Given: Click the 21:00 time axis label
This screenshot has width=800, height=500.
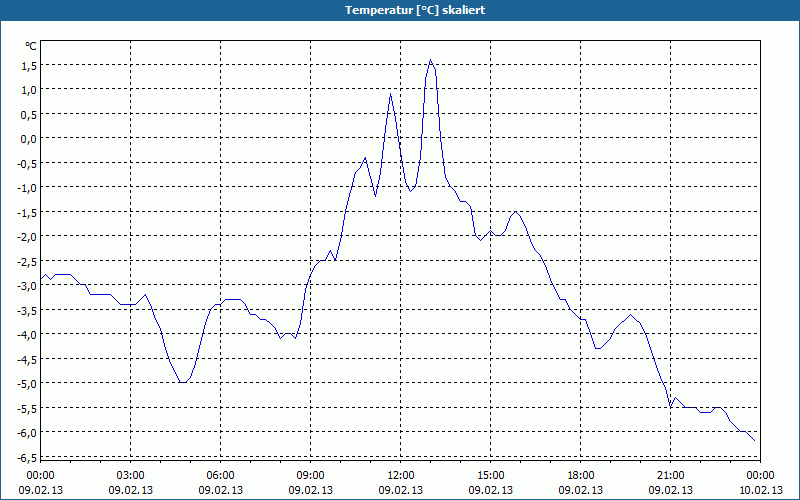Looking at the screenshot, I should 670,476.
